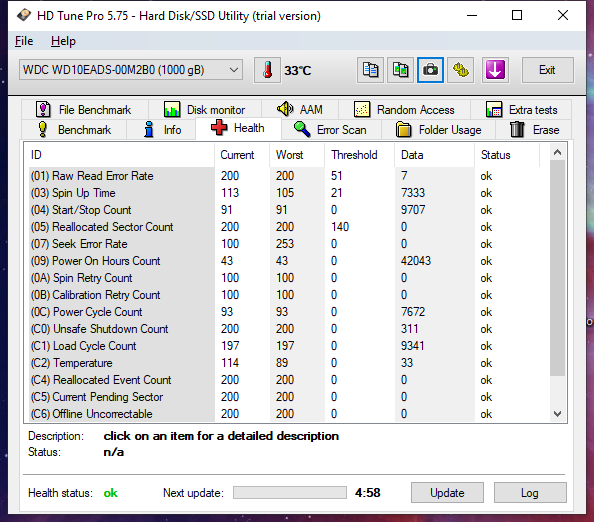This screenshot has width=594, height=522.
Task: Click the purple down-arrow minimize-to-tray icon
Action: point(495,70)
